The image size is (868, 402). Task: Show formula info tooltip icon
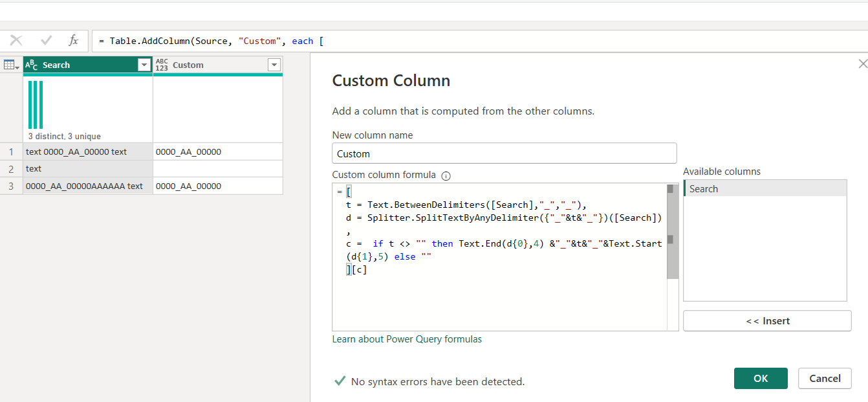(446, 175)
